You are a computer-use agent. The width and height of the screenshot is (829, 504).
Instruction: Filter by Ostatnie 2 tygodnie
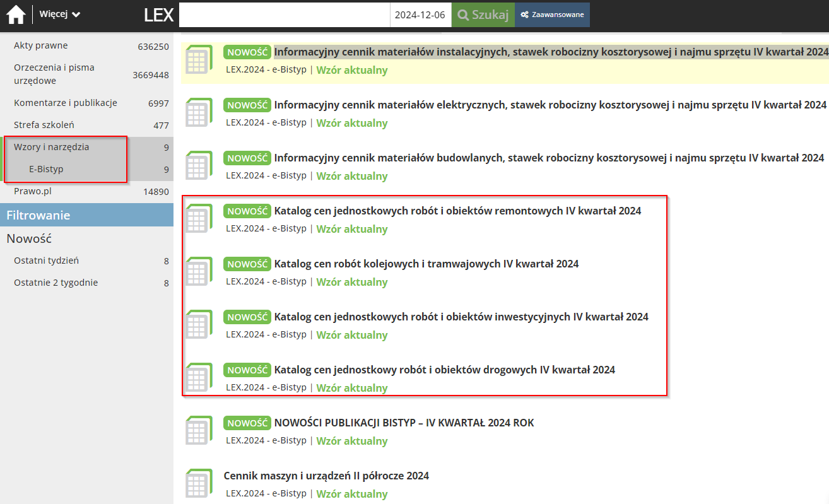point(56,283)
